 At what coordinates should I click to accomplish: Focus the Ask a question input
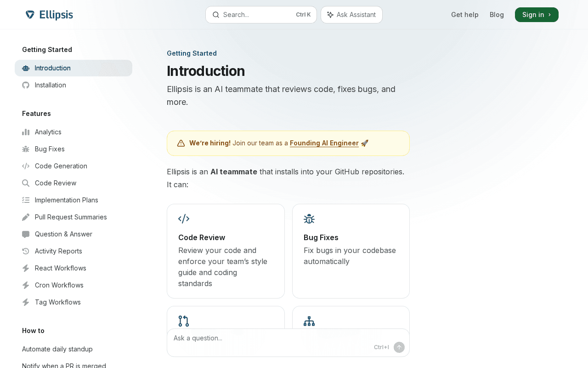click(x=288, y=343)
